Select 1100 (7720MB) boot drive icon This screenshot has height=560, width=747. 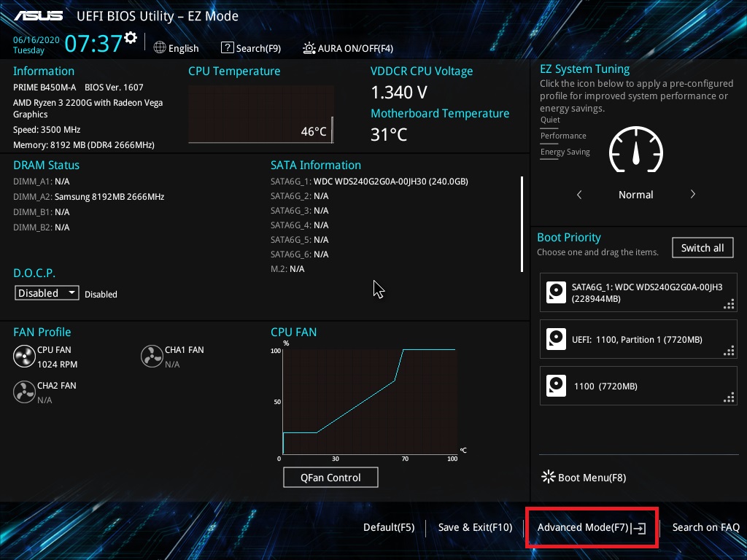click(x=556, y=386)
